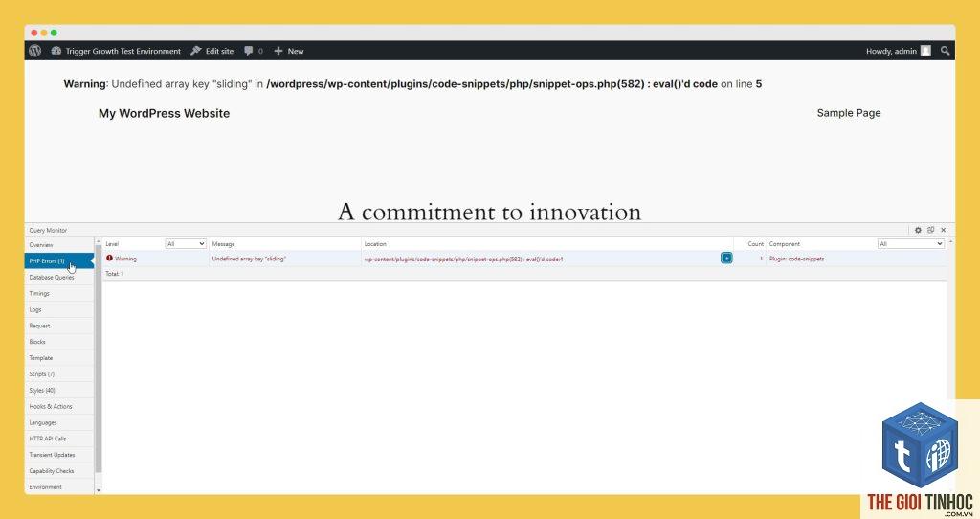Open the WordPress logo menu
The width and height of the screenshot is (980, 519).
[35, 51]
